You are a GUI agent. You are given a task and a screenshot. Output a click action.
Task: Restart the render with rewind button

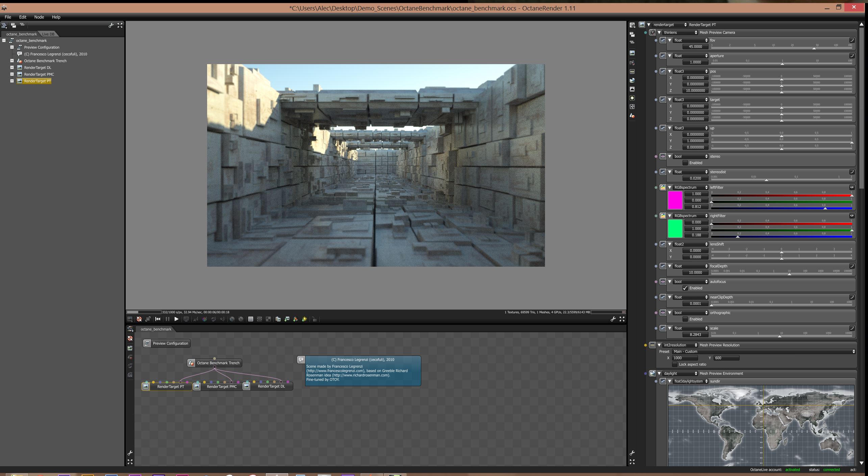pyautogui.click(x=158, y=319)
